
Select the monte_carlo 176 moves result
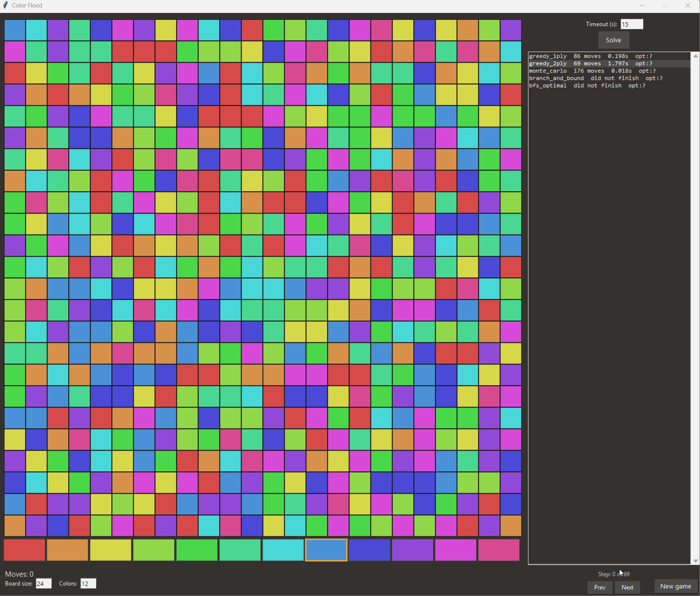tap(592, 71)
